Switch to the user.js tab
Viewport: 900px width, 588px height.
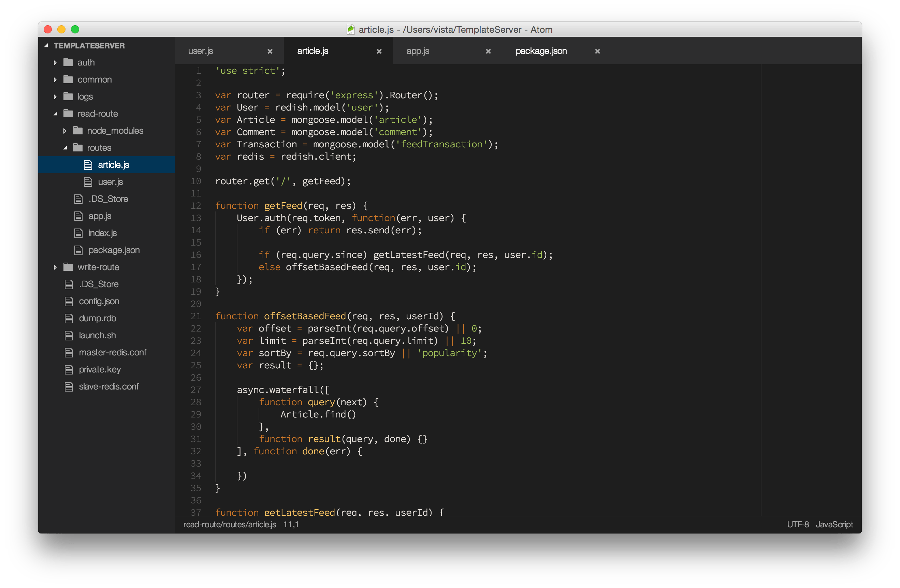(x=200, y=51)
